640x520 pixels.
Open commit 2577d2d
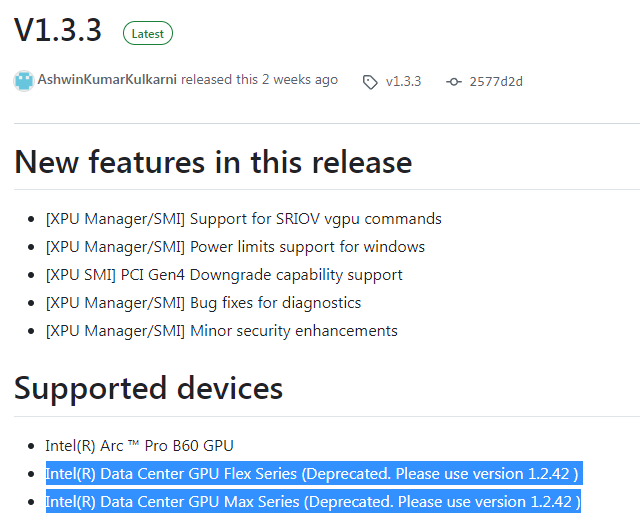(495, 81)
